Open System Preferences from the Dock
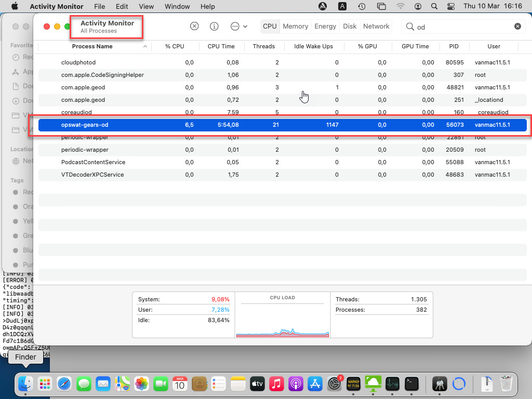 335,384
